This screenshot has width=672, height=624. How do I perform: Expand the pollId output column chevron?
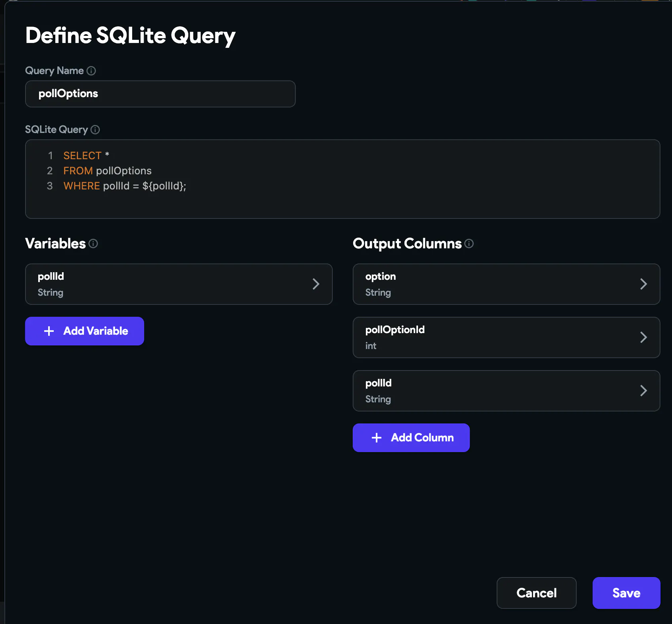click(643, 391)
